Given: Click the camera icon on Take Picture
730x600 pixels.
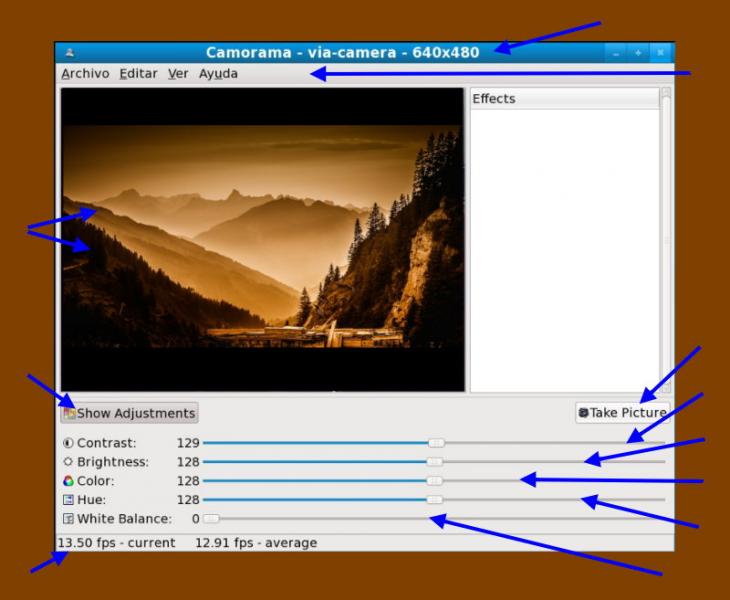Looking at the screenshot, I should tap(583, 412).
